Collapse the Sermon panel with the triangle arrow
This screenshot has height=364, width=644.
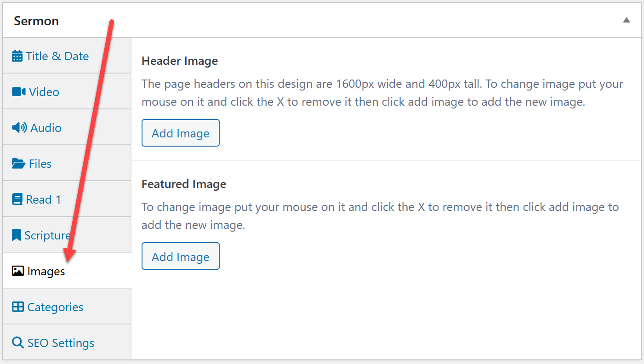(x=626, y=20)
